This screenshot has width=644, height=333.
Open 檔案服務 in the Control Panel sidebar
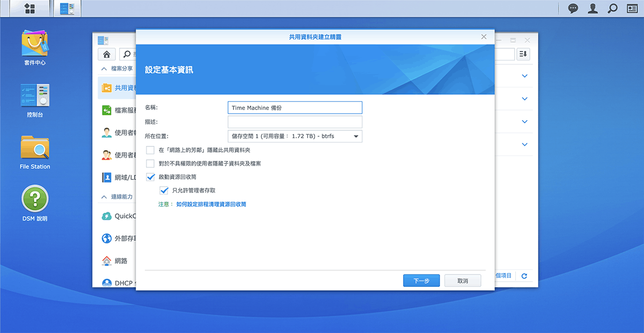coord(117,110)
